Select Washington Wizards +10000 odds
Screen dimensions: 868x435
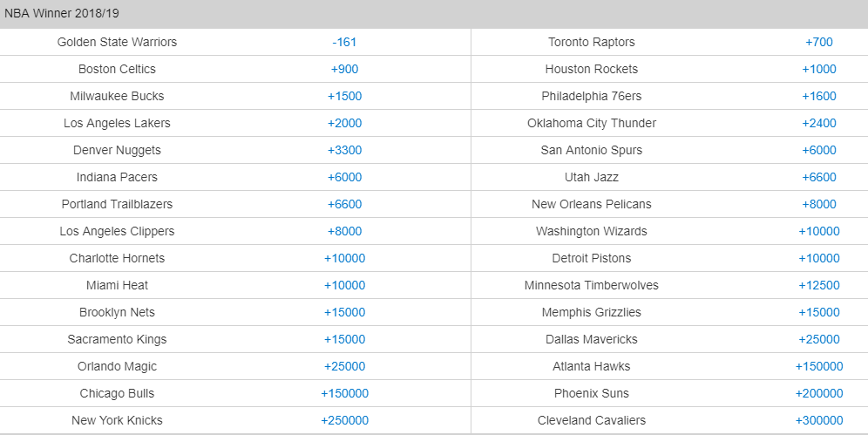[819, 231]
